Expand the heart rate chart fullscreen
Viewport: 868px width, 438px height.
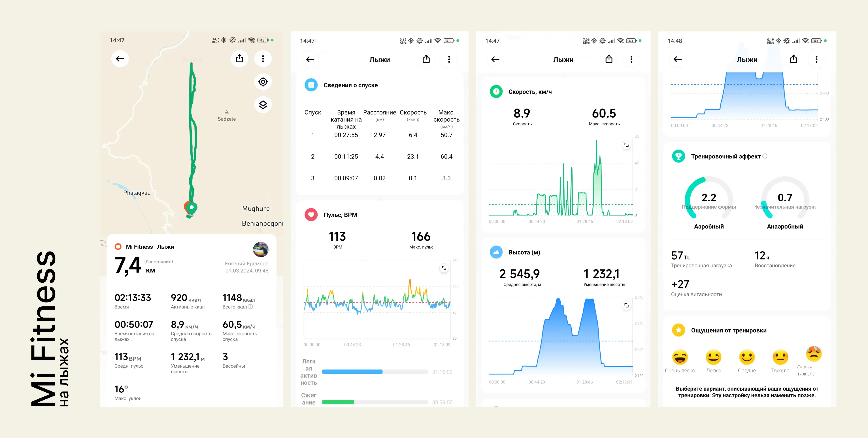444,268
